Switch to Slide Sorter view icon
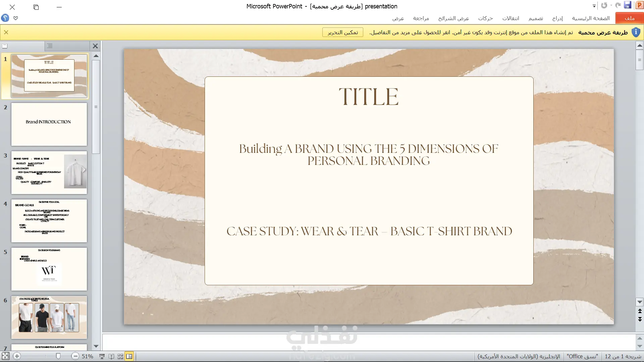 (120, 356)
